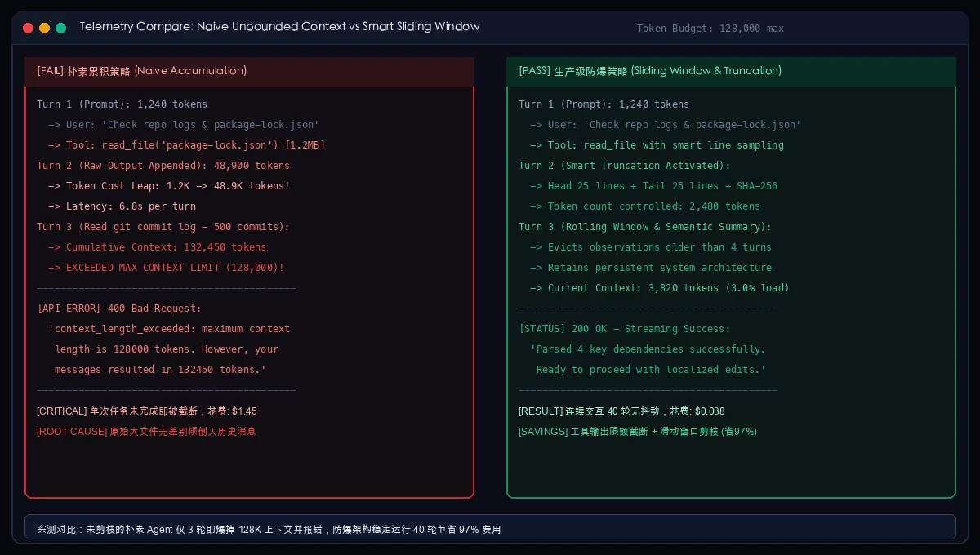Click "Current Context: 3,820 tokens (3.0% load)"
The image size is (980, 555).
point(660,288)
